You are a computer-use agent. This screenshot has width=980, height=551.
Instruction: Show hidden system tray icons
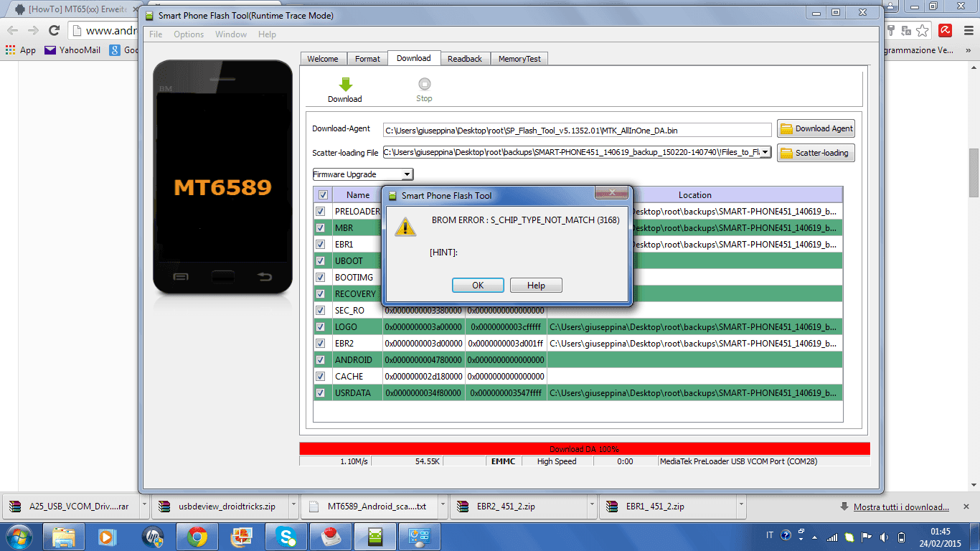814,536
